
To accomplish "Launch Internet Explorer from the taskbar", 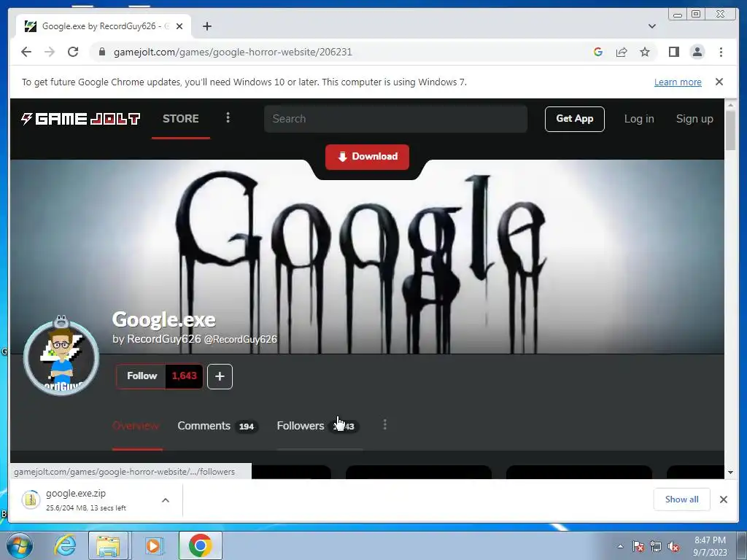I will tap(65, 545).
